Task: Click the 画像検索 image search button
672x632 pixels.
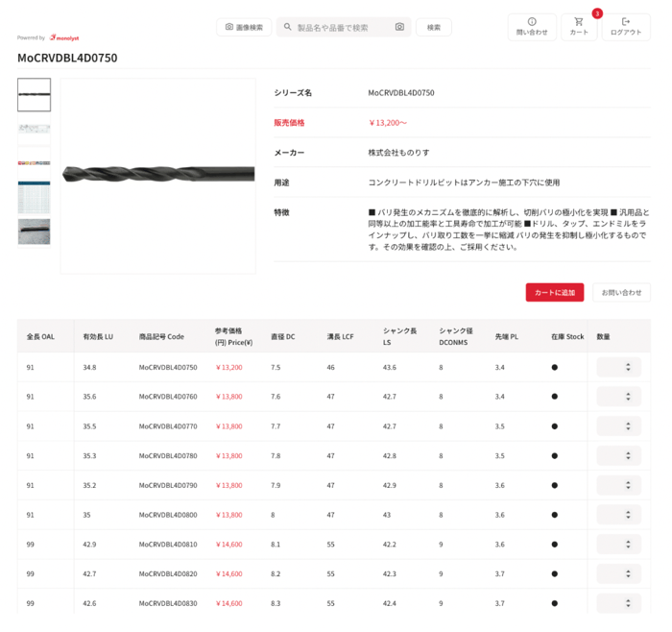Action: (x=244, y=27)
